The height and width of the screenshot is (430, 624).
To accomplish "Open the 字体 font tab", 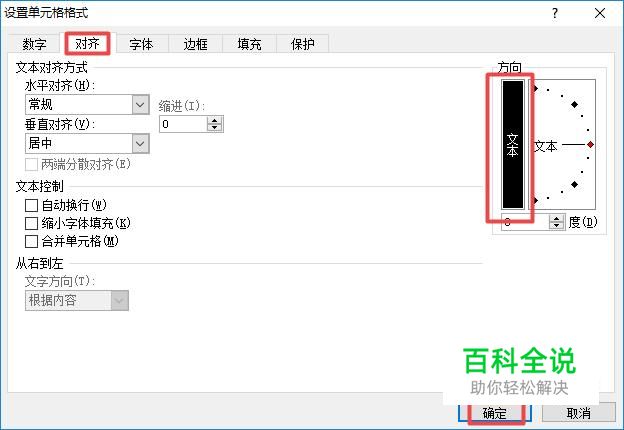I will 141,44.
